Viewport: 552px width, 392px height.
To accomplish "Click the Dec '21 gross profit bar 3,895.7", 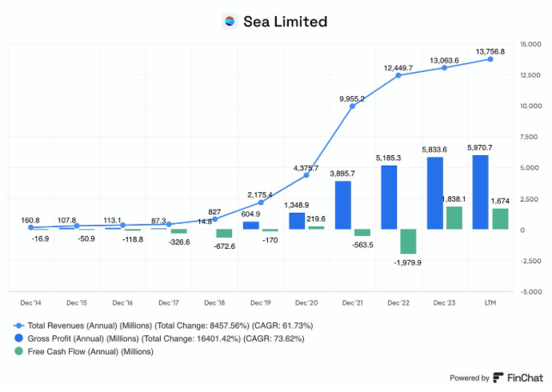I will (343, 205).
